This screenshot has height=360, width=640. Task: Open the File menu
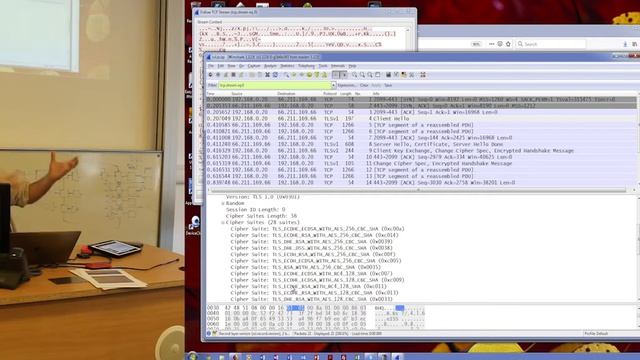pyautogui.click(x=211, y=66)
